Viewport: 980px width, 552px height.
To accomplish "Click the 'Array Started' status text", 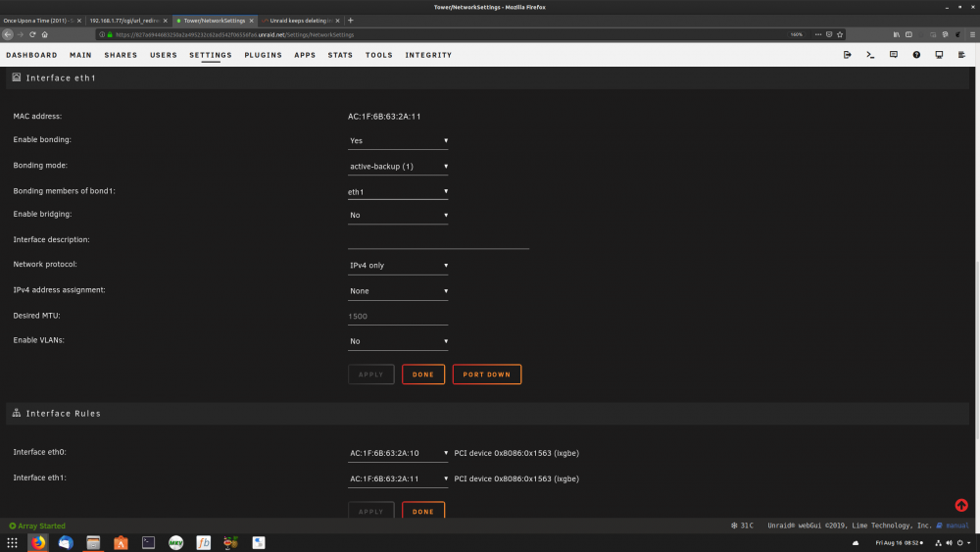I will 41,526.
